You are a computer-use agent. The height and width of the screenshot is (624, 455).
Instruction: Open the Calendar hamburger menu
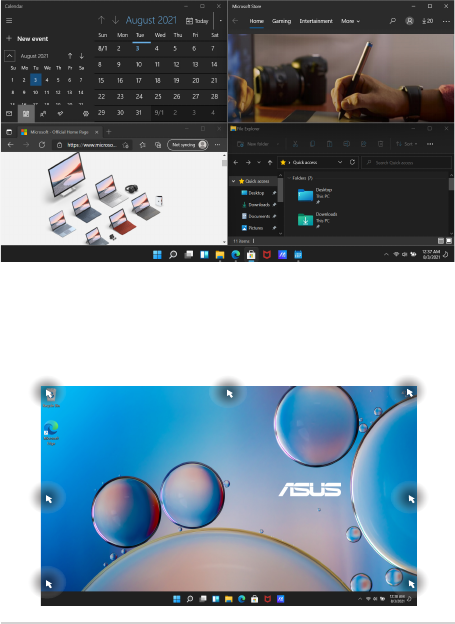(9, 21)
